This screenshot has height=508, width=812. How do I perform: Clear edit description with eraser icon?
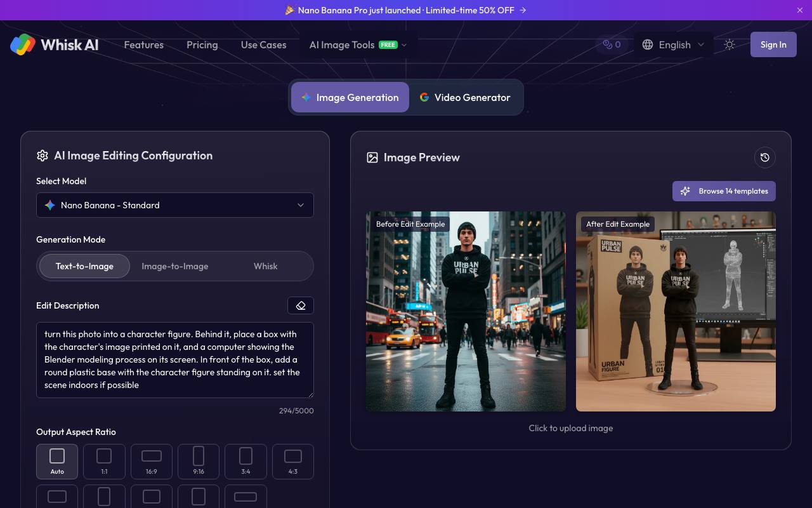coord(301,305)
